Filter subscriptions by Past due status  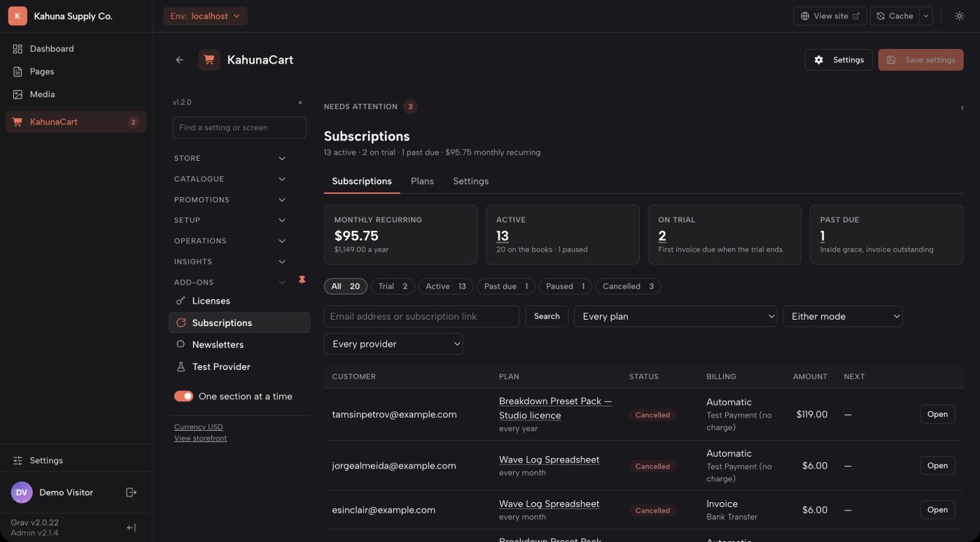[506, 287]
